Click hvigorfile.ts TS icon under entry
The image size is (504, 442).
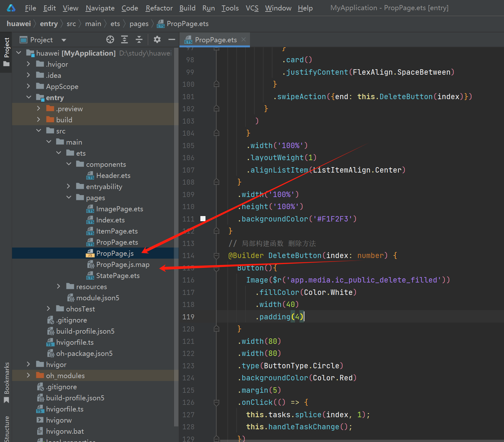[50, 342]
